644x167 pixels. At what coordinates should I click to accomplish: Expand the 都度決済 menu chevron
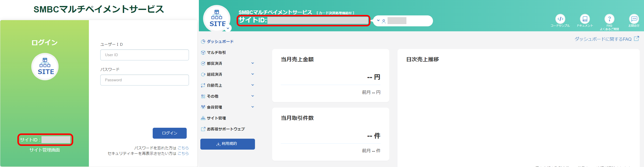[x=252, y=63]
